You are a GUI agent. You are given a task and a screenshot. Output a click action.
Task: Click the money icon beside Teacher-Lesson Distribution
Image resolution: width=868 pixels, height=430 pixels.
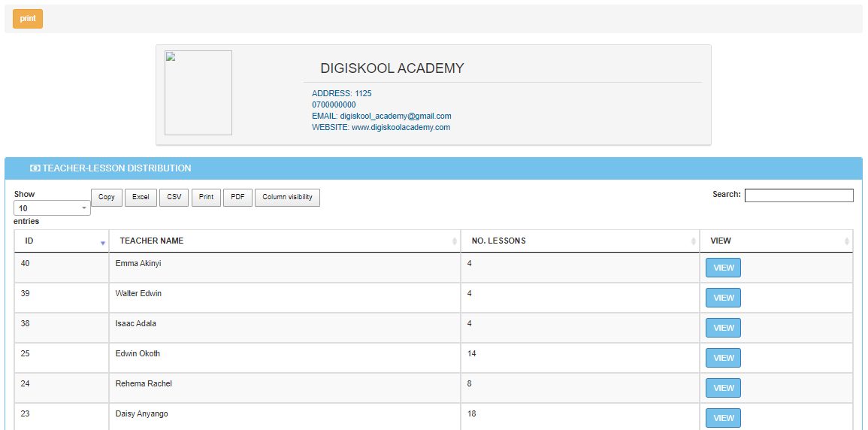click(35, 168)
